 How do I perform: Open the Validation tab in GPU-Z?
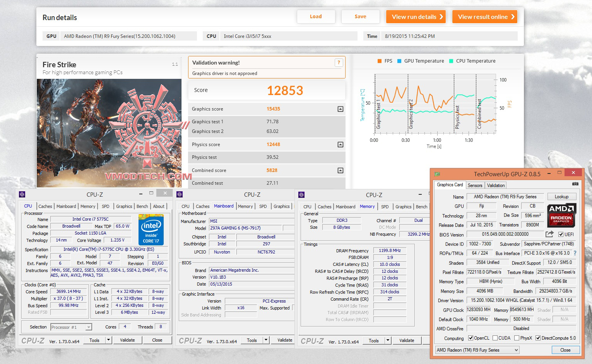click(496, 185)
